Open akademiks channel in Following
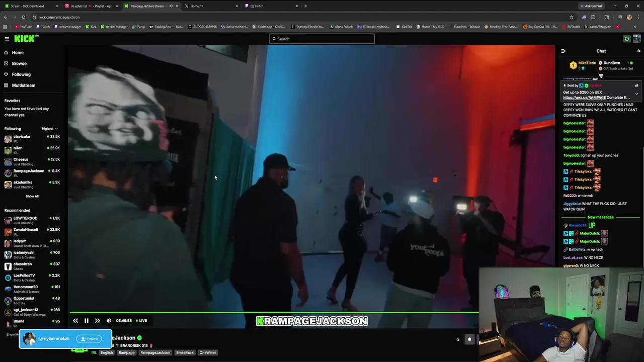Screen dimensions: 644x362 click(32, 185)
